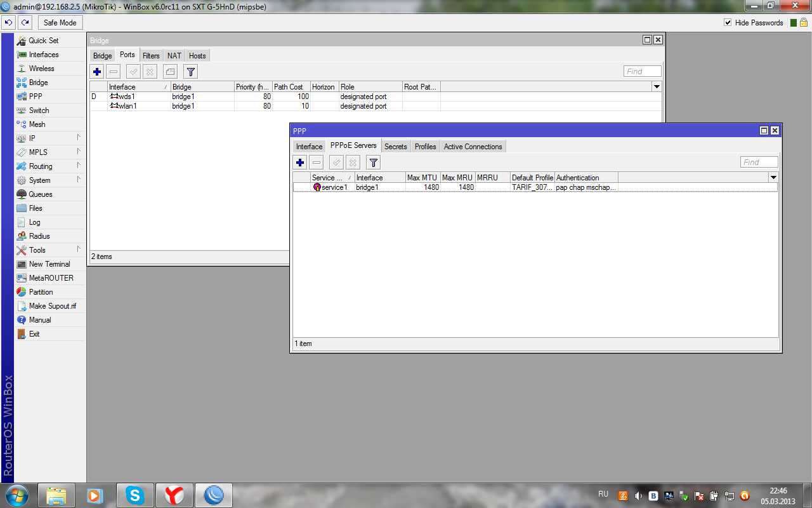Open the Hosts tab in Bridge window
The height and width of the screenshot is (508, 812).
[x=197, y=56]
